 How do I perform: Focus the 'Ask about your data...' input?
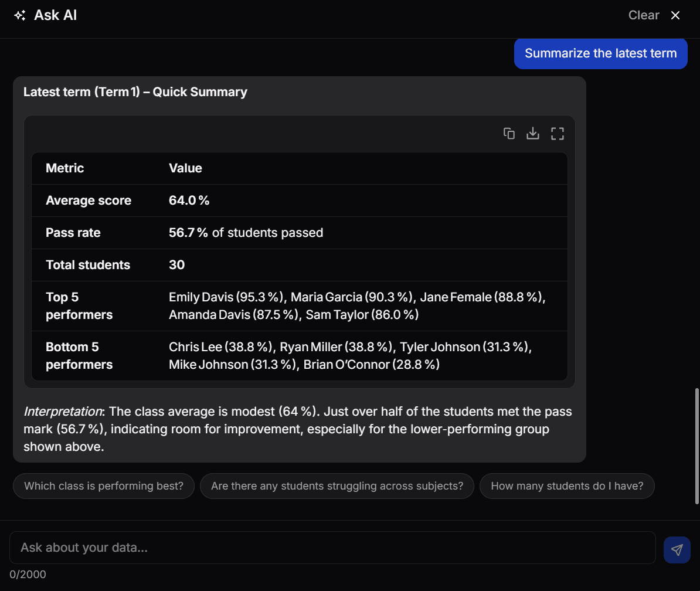(x=332, y=547)
